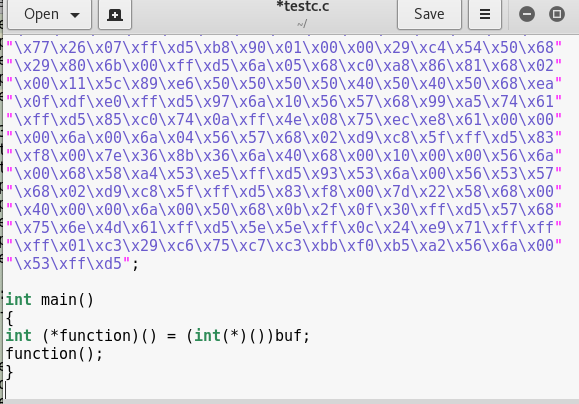The height and width of the screenshot is (404, 579).
Task: Click the line beginning "\xff\x01\xc3
Action: click(x=284, y=246)
